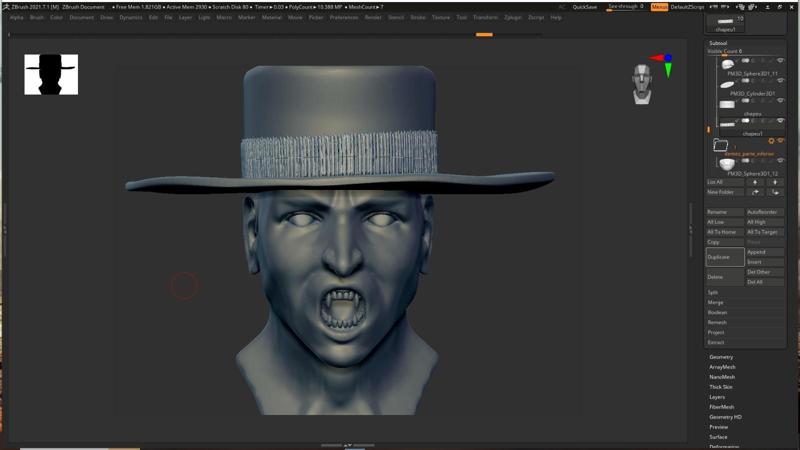Open the Material menu

[x=271, y=17]
